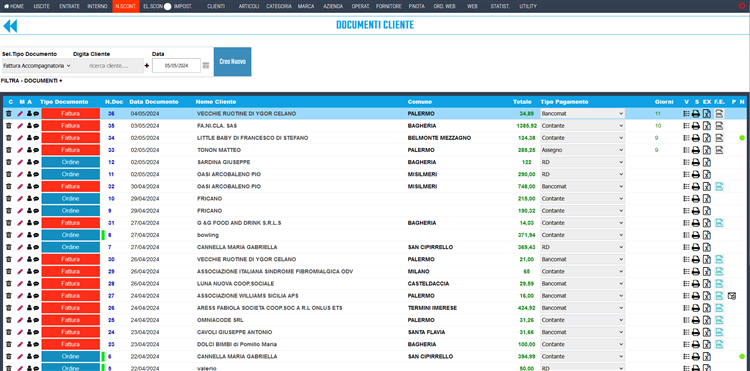Image resolution: width=750 pixels, height=371 pixels.
Task: Open the STATIST. menu
Action: coord(500,6)
